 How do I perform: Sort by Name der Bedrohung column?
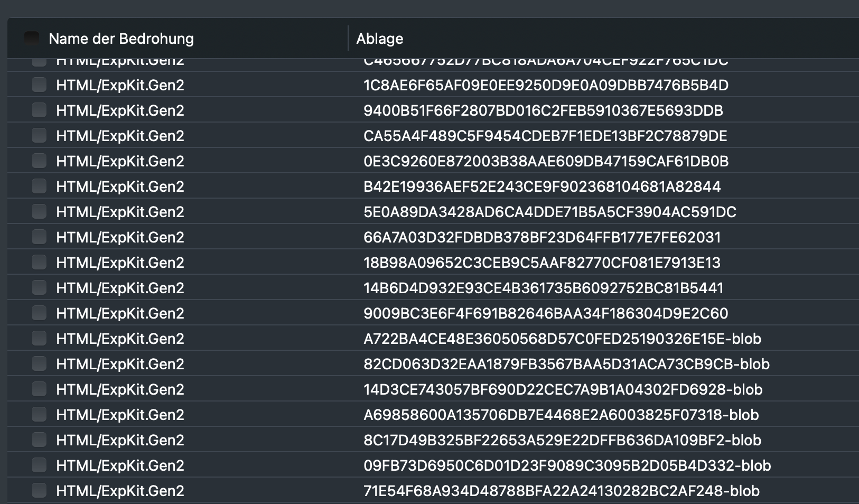click(x=121, y=39)
